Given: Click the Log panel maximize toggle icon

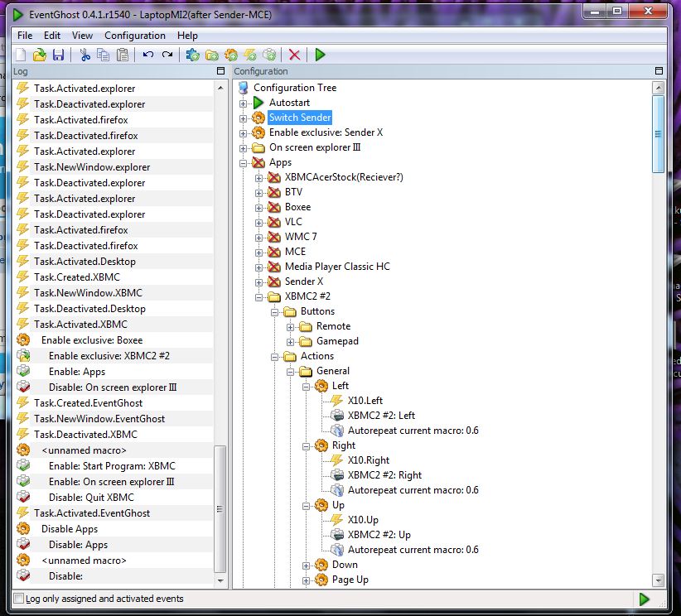Looking at the screenshot, I should (220, 70).
